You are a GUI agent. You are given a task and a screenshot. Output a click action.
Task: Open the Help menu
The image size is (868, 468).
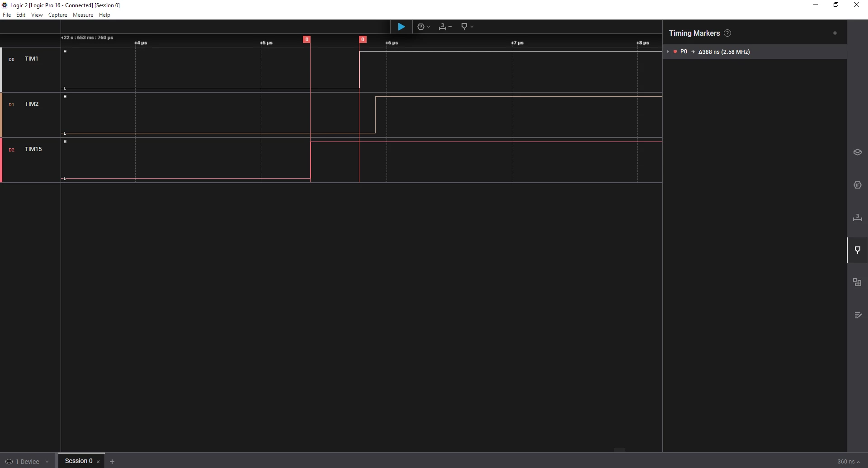click(104, 15)
